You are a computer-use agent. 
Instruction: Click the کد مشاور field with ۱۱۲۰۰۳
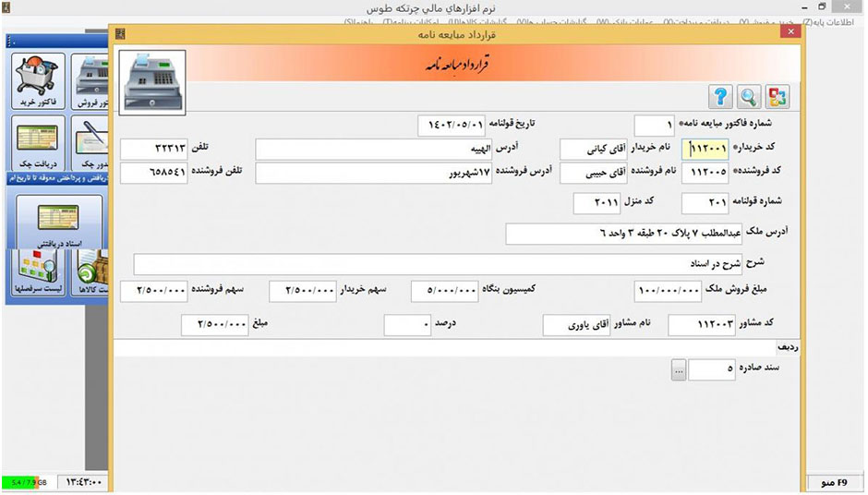click(x=702, y=325)
